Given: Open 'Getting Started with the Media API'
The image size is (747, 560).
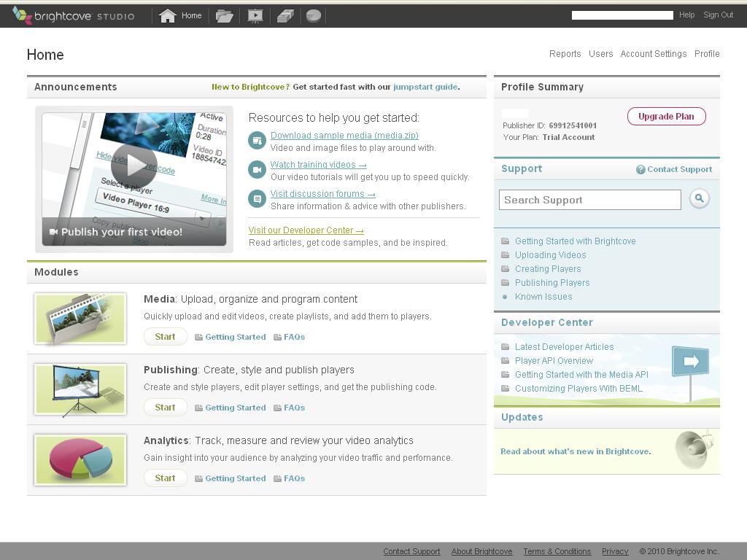Looking at the screenshot, I should [x=581, y=374].
